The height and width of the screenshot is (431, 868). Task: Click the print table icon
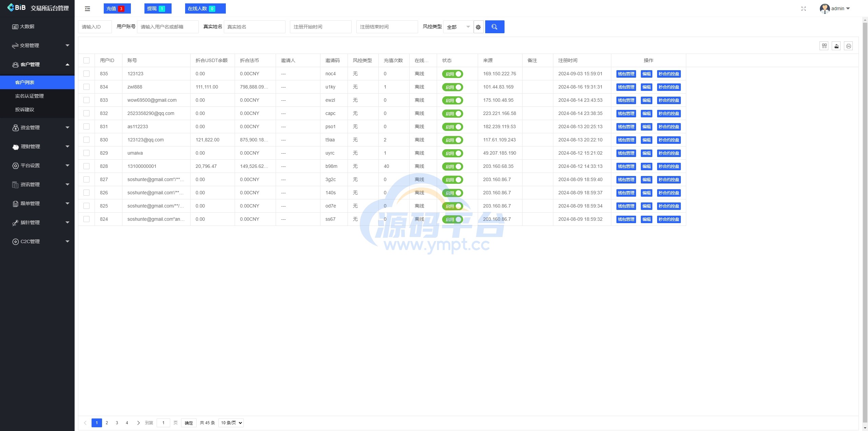(x=848, y=46)
